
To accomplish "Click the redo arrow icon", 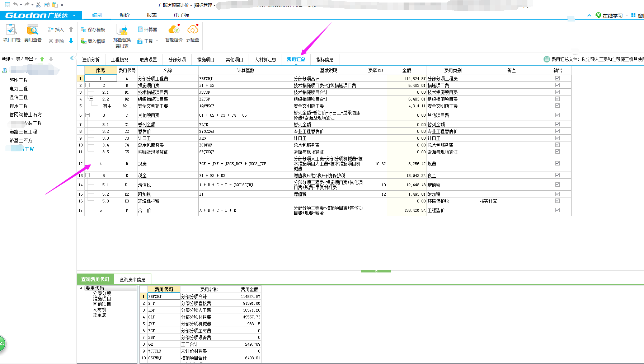I will tap(27, 5).
